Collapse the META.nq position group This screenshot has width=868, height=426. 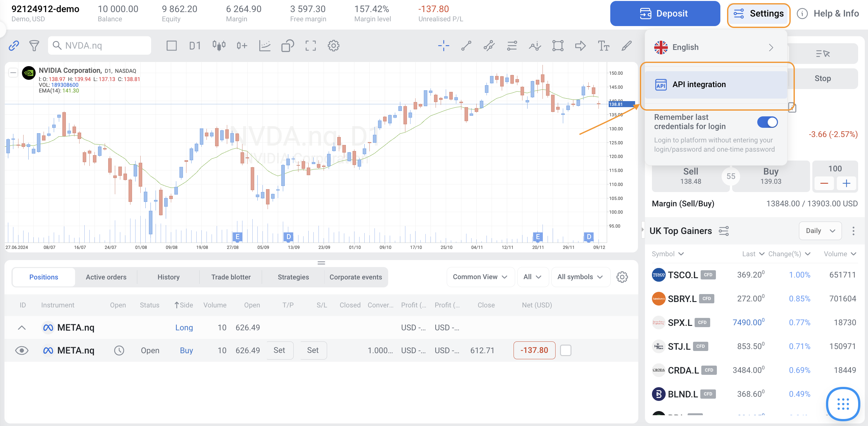(x=22, y=327)
